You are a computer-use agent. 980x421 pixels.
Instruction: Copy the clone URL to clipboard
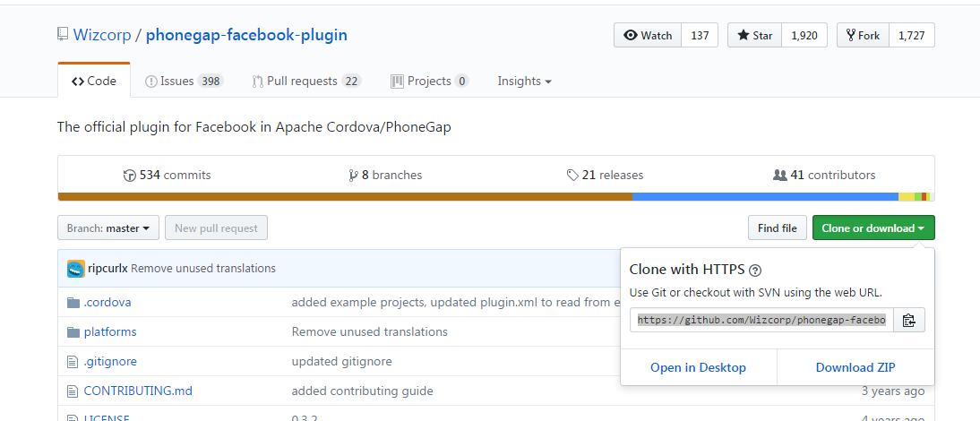point(908,321)
